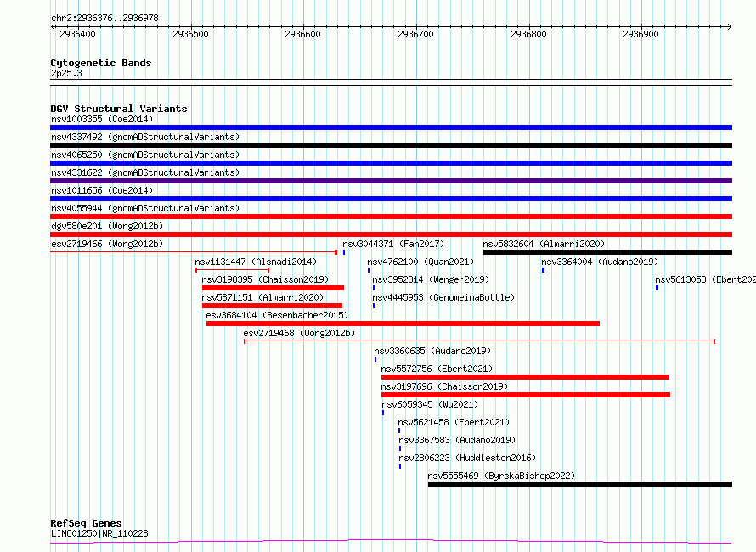Click the black bar under nsv5555469
The width and height of the screenshot is (756, 552).
(580, 484)
